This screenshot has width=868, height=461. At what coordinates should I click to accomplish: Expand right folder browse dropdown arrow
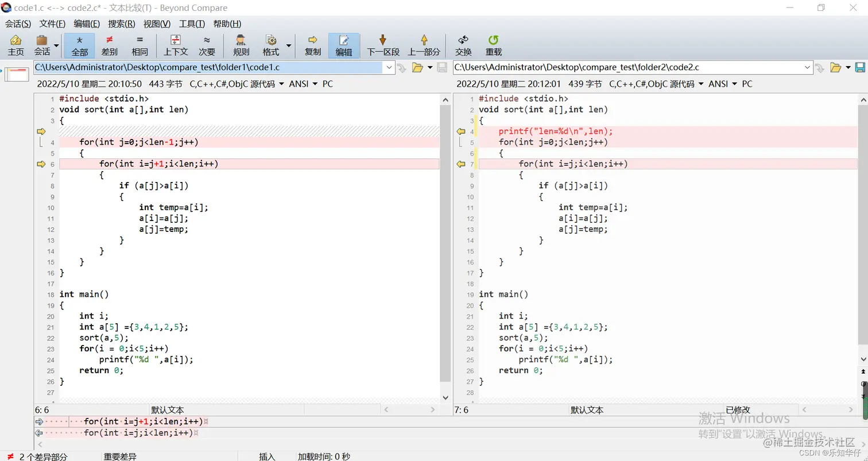pyautogui.click(x=848, y=68)
